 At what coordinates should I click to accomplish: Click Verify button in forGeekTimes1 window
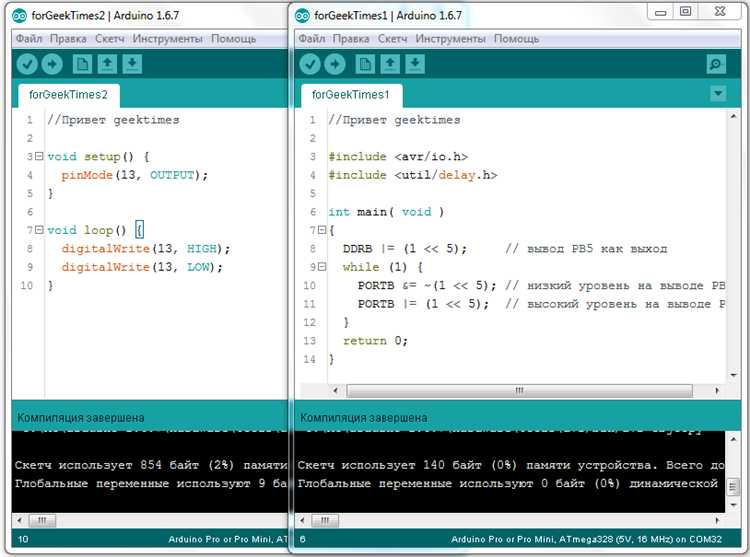click(x=310, y=64)
